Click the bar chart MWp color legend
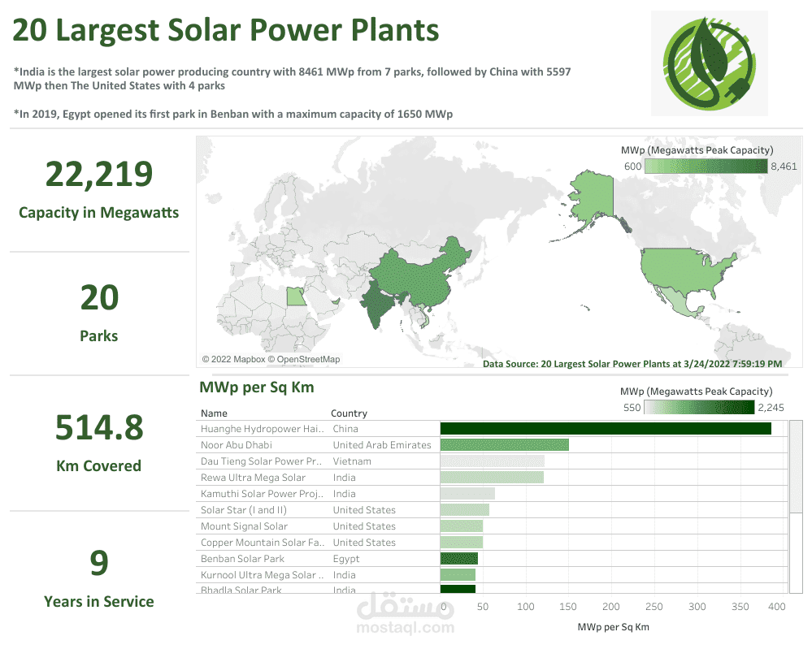The image size is (812, 649). pyautogui.click(x=699, y=407)
